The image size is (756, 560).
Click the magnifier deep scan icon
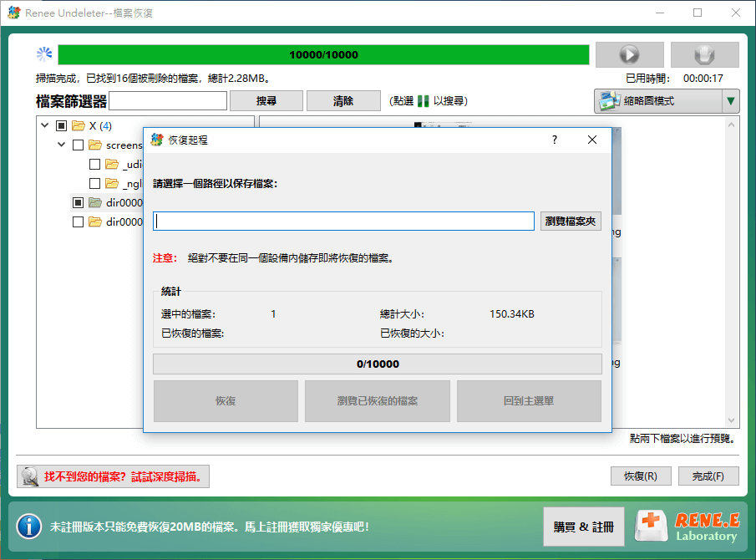click(x=30, y=476)
